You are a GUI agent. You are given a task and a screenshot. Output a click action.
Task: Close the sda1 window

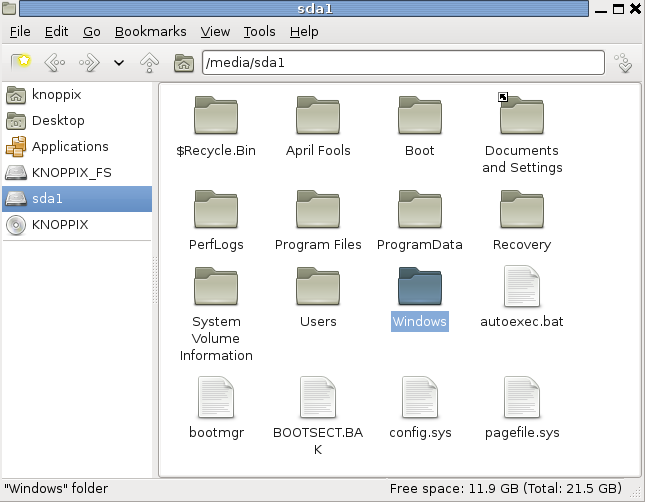tap(636, 9)
